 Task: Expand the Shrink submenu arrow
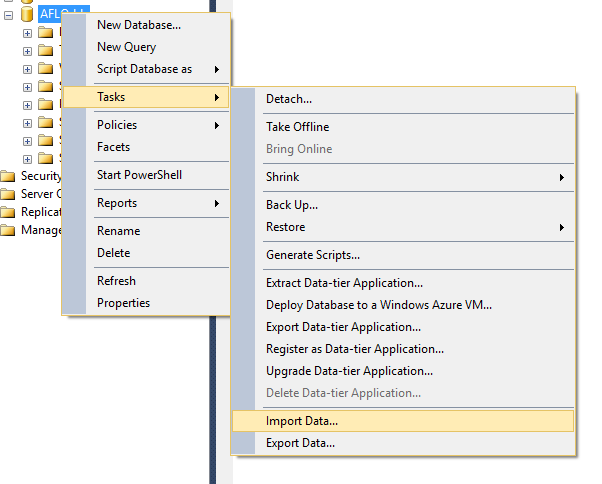[x=562, y=177]
